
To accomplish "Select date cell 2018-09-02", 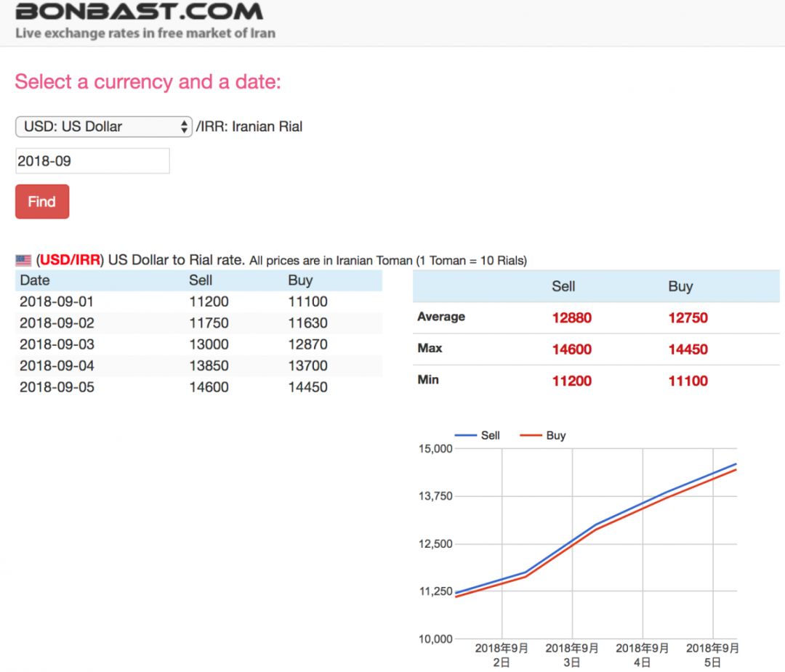I will pyautogui.click(x=57, y=323).
